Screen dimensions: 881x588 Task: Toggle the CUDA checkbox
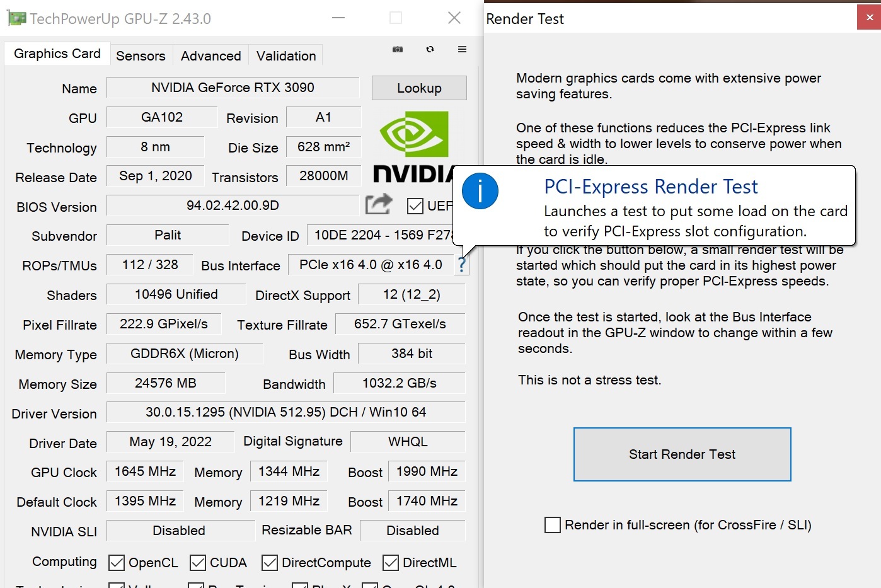click(197, 563)
